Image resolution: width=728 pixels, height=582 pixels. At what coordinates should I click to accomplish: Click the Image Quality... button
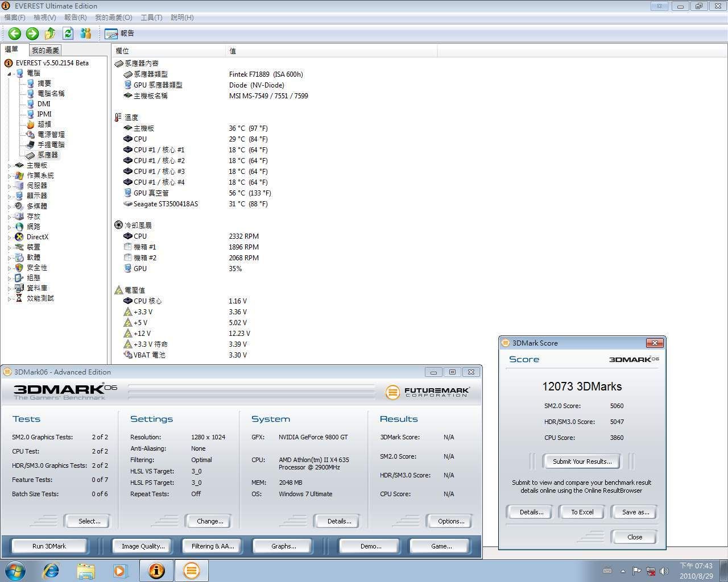click(x=143, y=546)
